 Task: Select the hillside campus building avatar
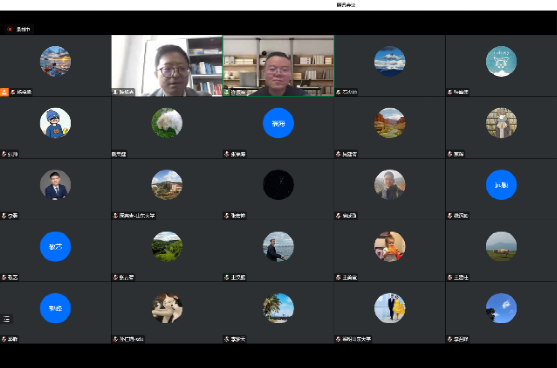point(167,185)
